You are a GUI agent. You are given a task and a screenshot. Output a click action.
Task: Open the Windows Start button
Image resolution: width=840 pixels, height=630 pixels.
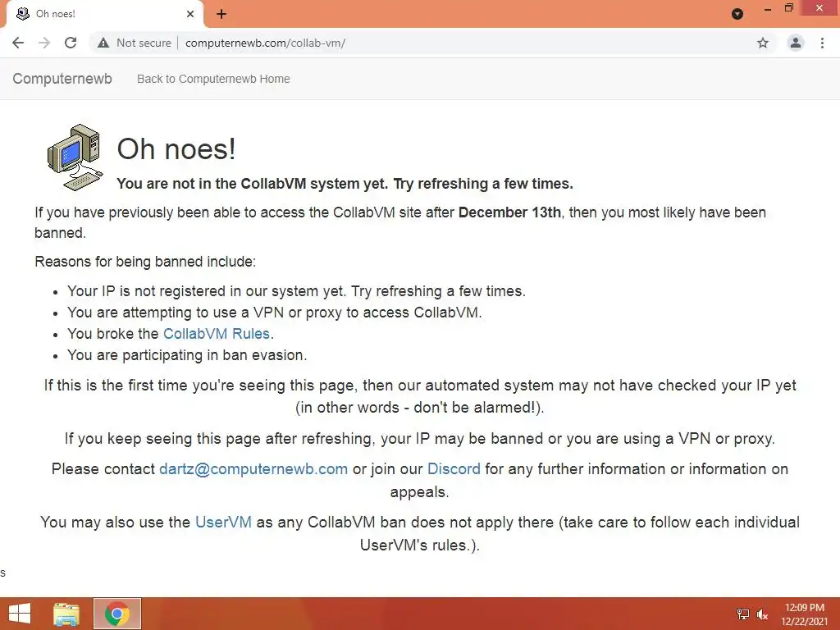coord(20,614)
